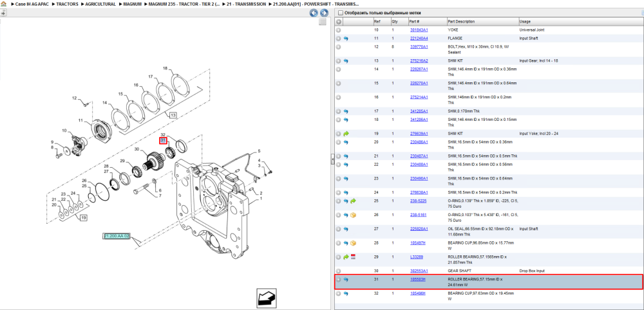The image size is (644, 310).
Task: Select callout 19 box in the diagram
Action: 83,218
